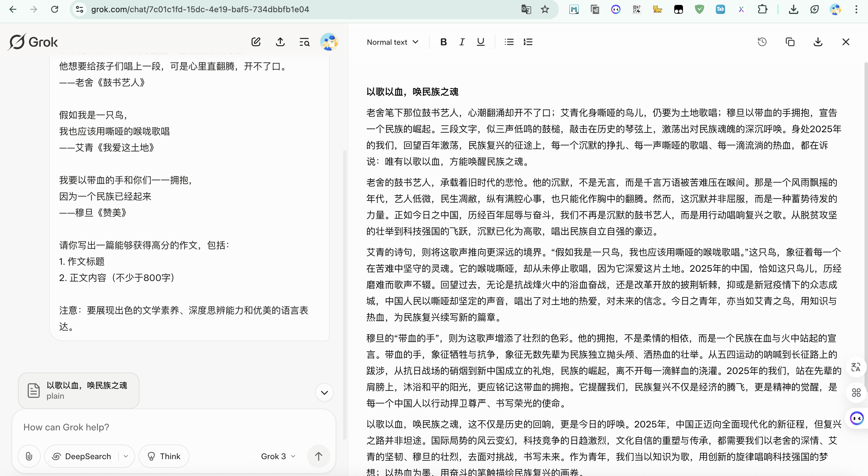Open chat history search

coord(304,42)
